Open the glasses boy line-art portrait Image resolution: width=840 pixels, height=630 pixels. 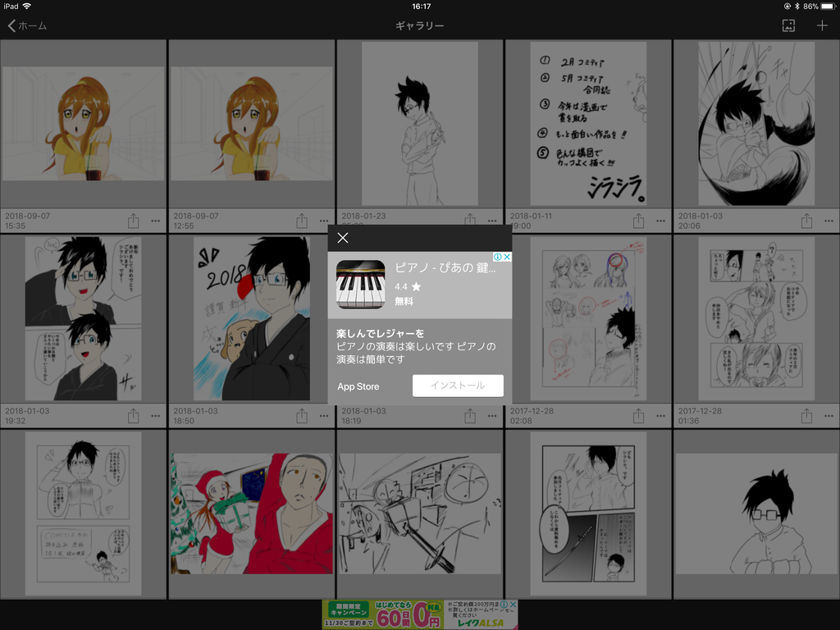pos(756,514)
